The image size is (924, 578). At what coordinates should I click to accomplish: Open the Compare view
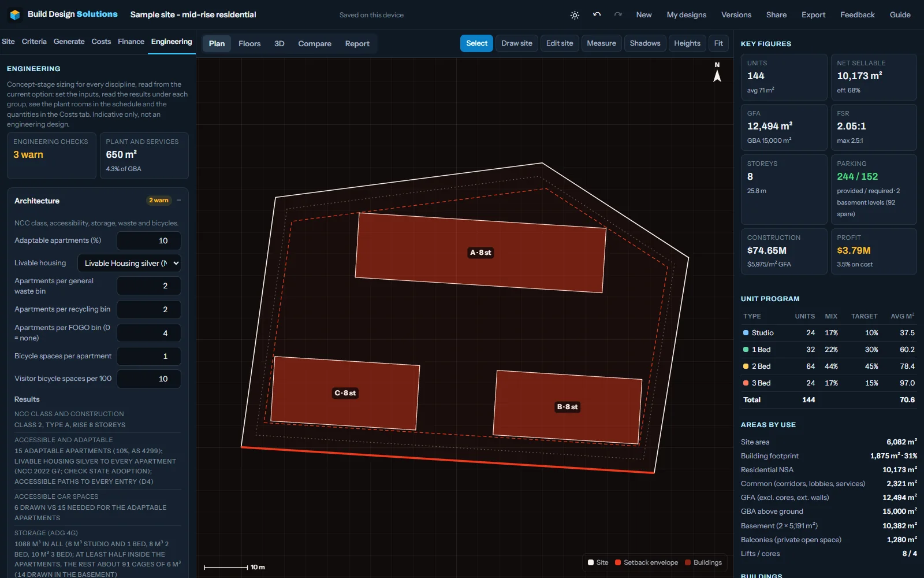[315, 43]
